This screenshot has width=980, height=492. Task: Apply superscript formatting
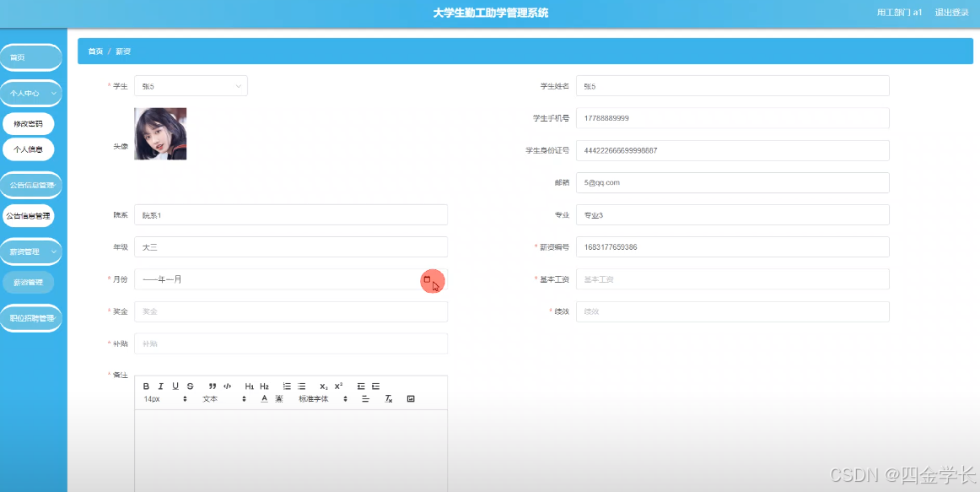click(339, 387)
